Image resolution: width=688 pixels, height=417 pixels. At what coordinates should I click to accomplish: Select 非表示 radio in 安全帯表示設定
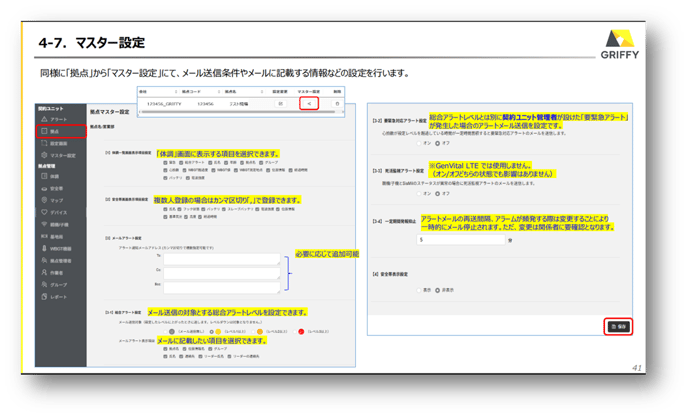437,290
